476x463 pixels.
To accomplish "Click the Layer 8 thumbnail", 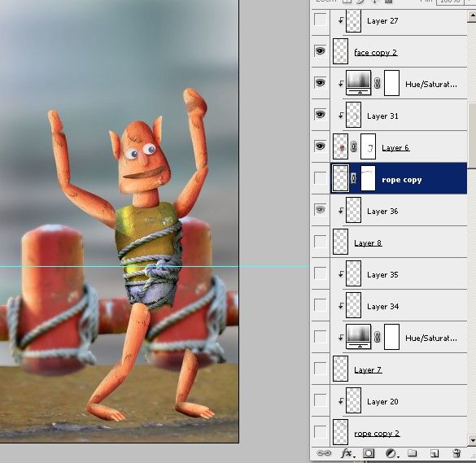I will [340, 242].
